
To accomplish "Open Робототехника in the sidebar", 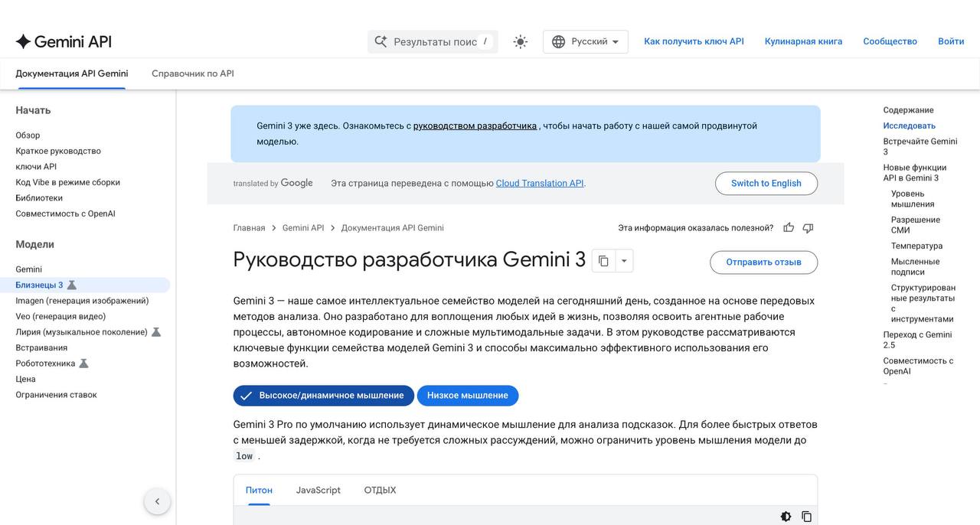I will pyautogui.click(x=45, y=364).
